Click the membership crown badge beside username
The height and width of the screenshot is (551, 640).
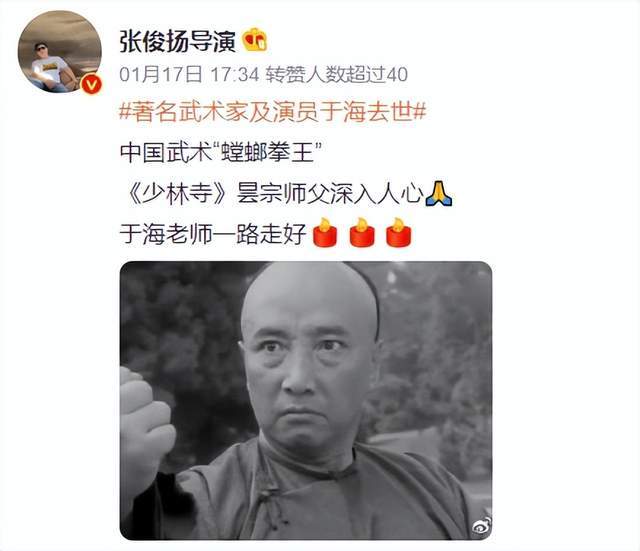(255, 40)
